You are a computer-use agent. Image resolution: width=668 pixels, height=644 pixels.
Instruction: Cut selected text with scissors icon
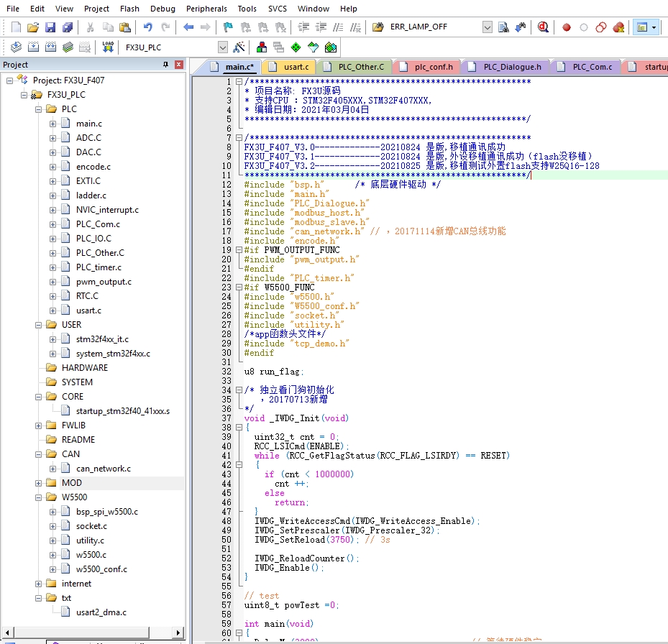pos(90,27)
